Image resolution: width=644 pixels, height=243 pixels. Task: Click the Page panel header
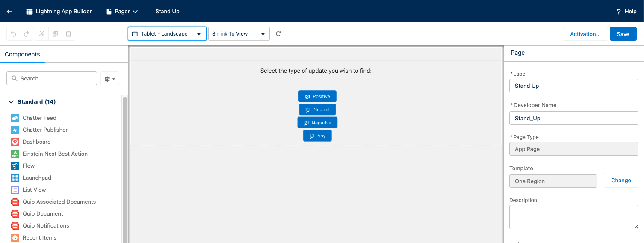click(x=518, y=53)
